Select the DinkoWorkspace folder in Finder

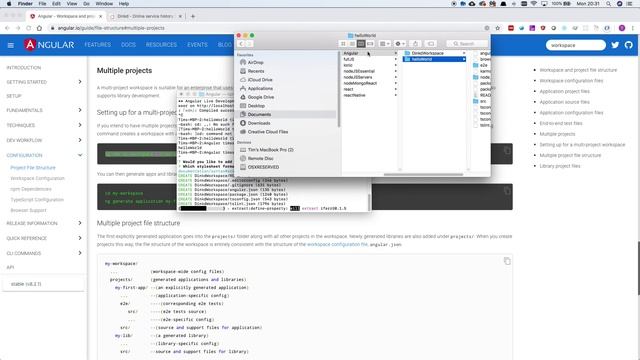(434, 53)
